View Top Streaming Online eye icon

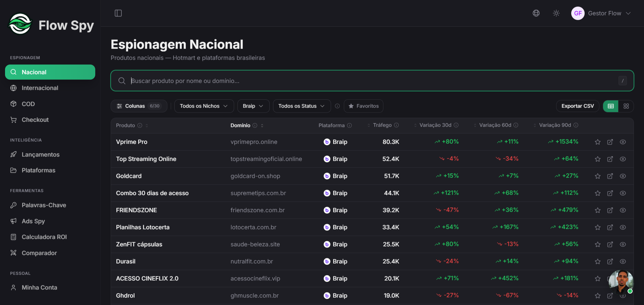pyautogui.click(x=623, y=159)
